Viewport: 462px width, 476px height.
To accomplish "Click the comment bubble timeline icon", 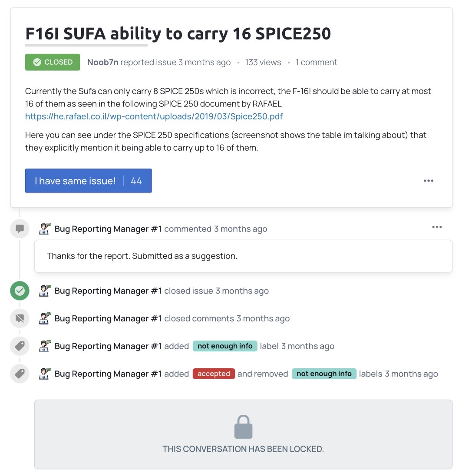I will pos(20,229).
